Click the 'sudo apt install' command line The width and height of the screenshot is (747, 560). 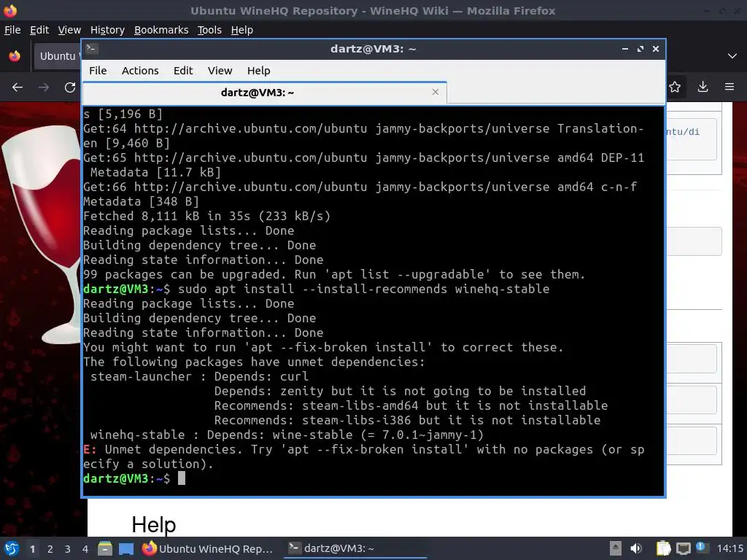pos(363,289)
